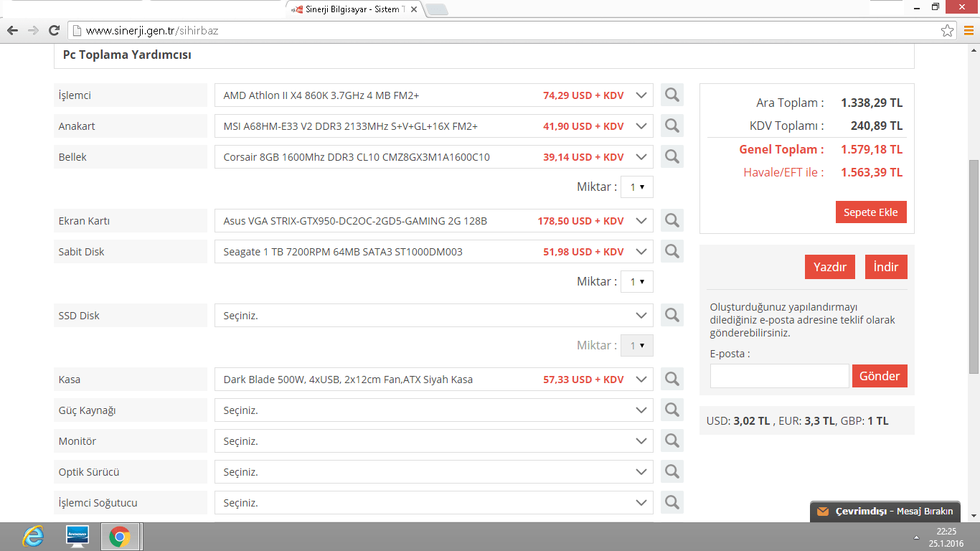Click the Gönder send button
The width and height of the screenshot is (980, 551).
[880, 376]
